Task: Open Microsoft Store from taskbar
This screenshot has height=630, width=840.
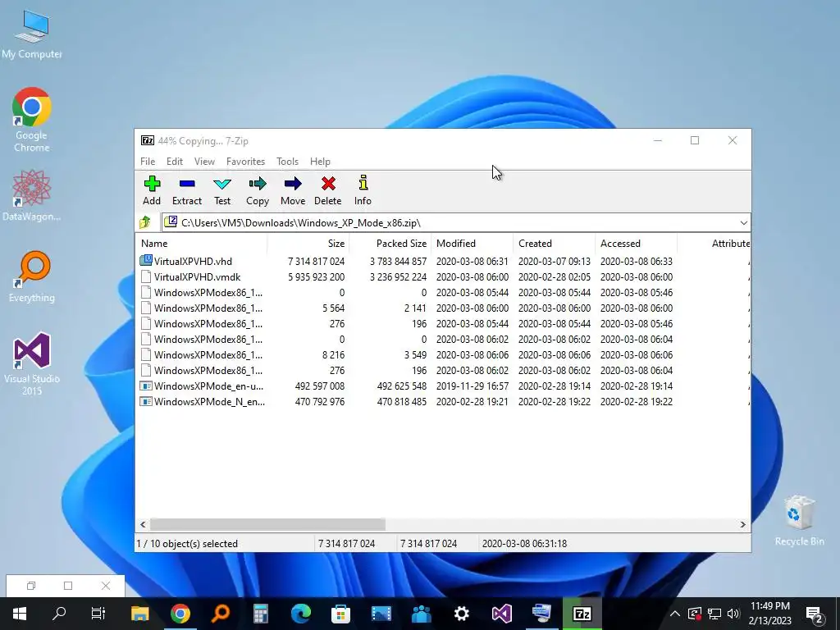Action: pyautogui.click(x=340, y=614)
